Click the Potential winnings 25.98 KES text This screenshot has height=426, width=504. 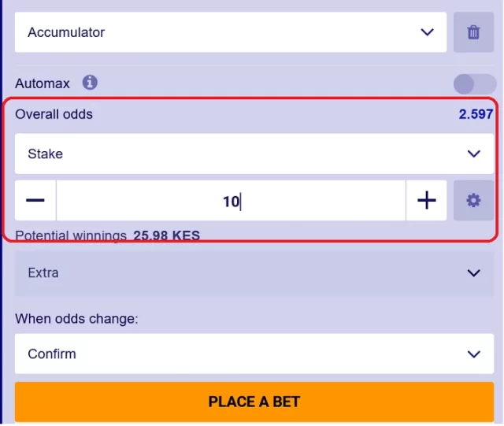click(107, 235)
